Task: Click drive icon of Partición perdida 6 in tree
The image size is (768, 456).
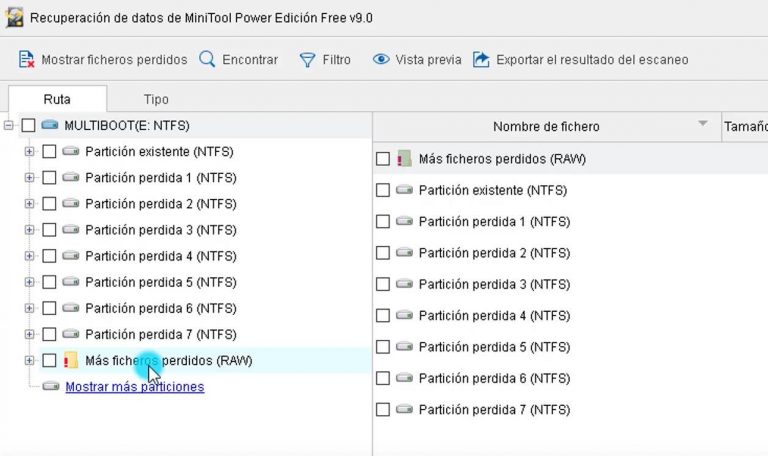Action: pyautogui.click(x=71, y=308)
